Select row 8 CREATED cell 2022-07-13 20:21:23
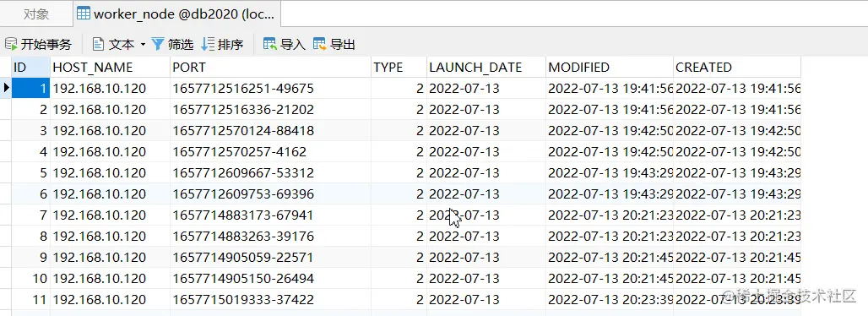The width and height of the screenshot is (868, 316). [x=737, y=237]
